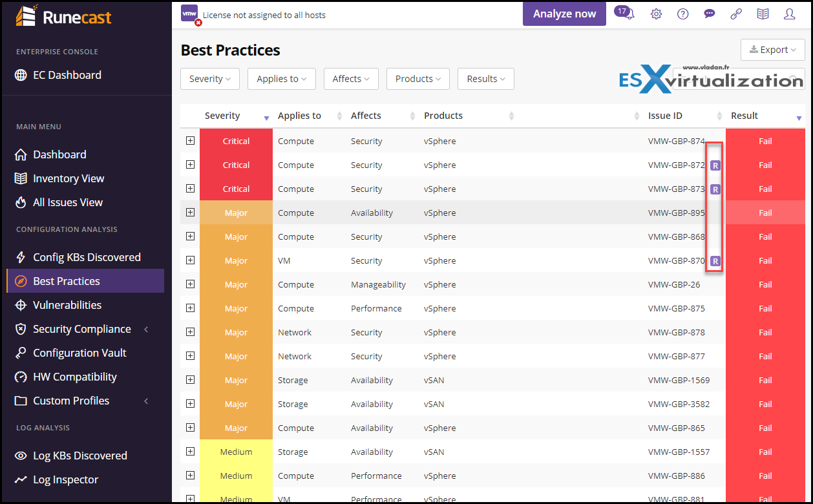This screenshot has height=504, width=813.
Task: Expand row VMW-GBP-870
Action: pos(190,260)
